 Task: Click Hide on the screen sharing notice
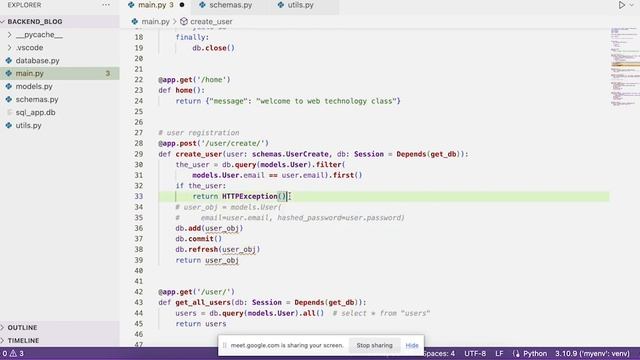412,345
